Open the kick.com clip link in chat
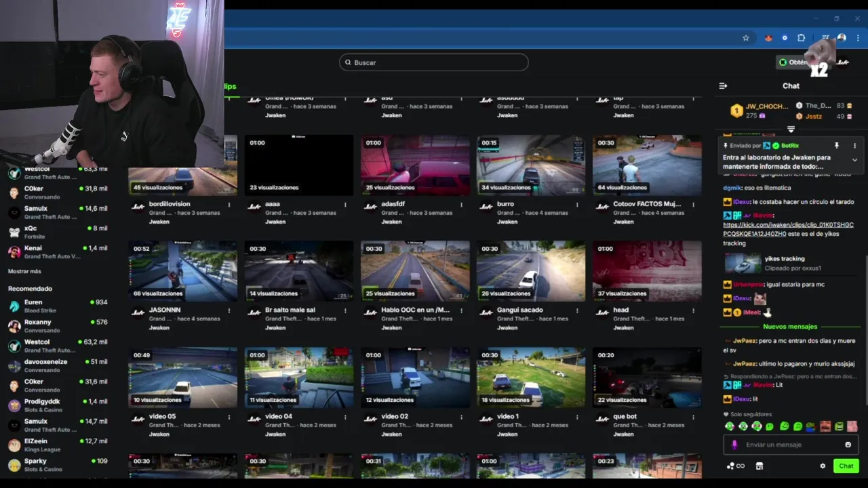The width and height of the screenshot is (868, 488). pos(788,229)
